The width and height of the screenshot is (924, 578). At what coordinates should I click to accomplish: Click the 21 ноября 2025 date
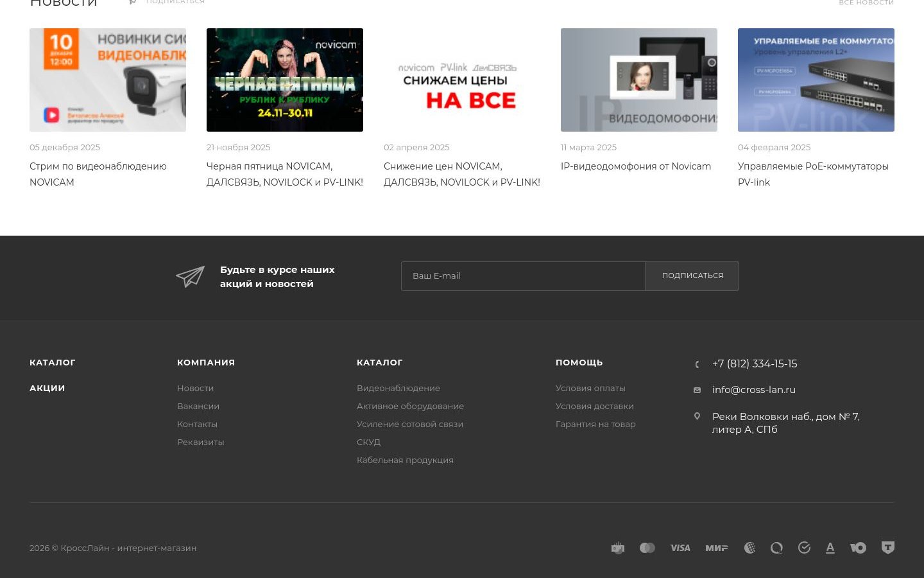coord(239,147)
